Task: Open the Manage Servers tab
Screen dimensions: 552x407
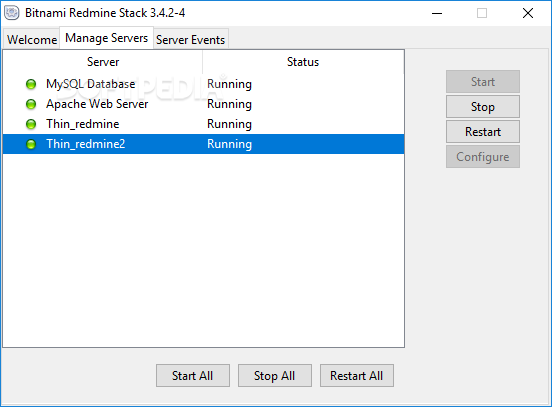Action: click(x=106, y=38)
